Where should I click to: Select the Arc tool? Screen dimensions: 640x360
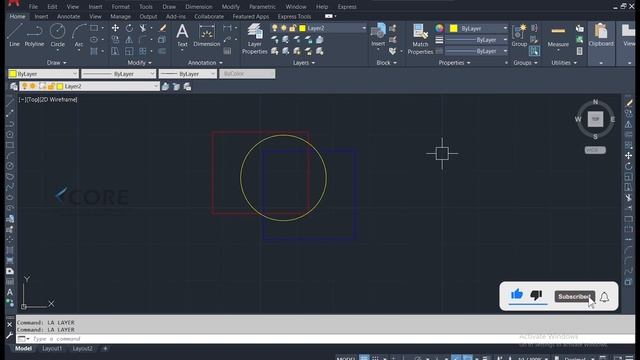pos(78,35)
